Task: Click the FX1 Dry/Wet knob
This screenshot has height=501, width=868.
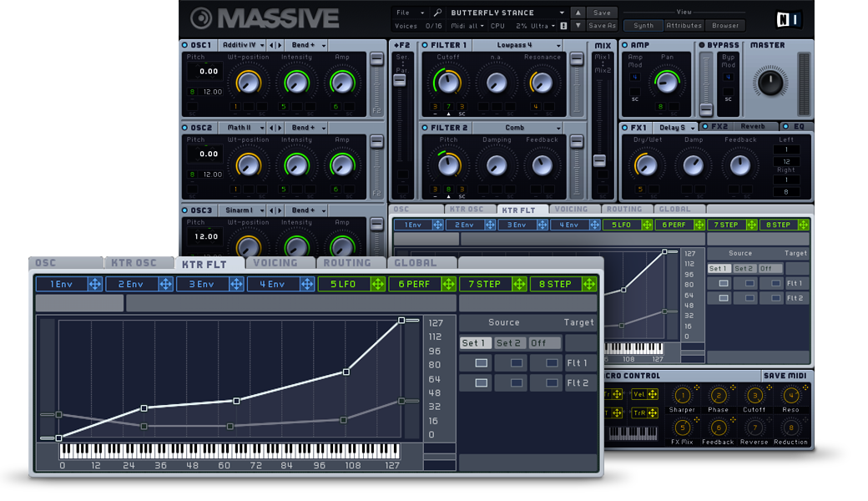Action: click(x=646, y=165)
